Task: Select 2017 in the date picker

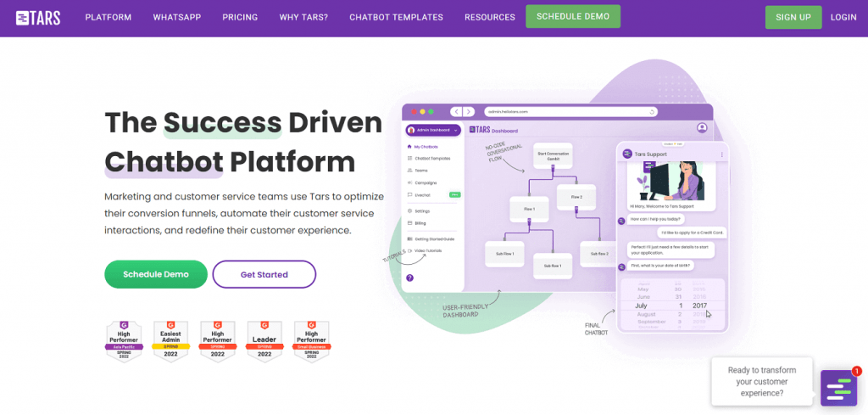Action: pos(699,306)
